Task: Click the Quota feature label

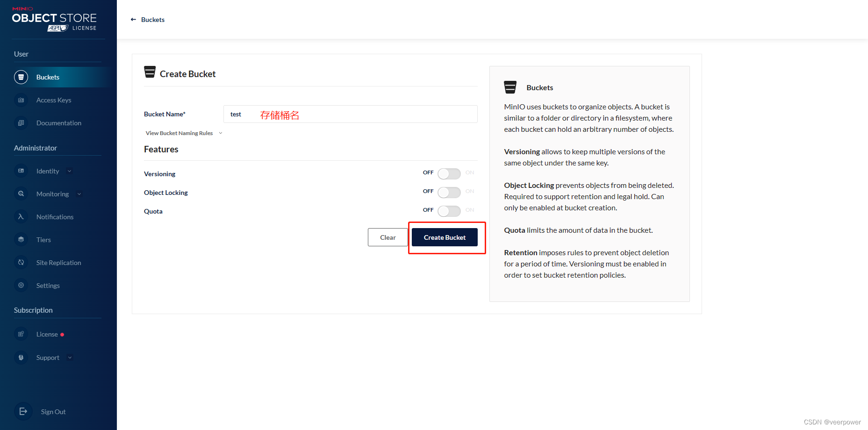Action: pos(153,211)
